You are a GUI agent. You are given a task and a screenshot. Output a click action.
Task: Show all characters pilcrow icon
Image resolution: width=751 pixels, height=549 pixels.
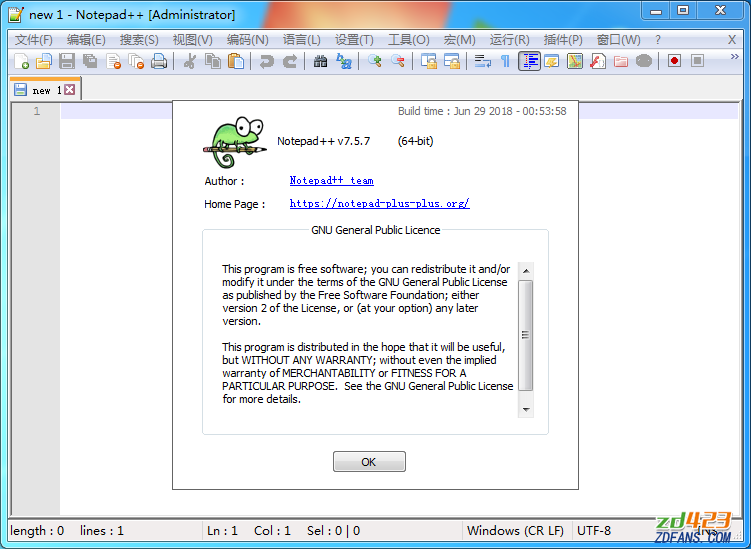505,61
